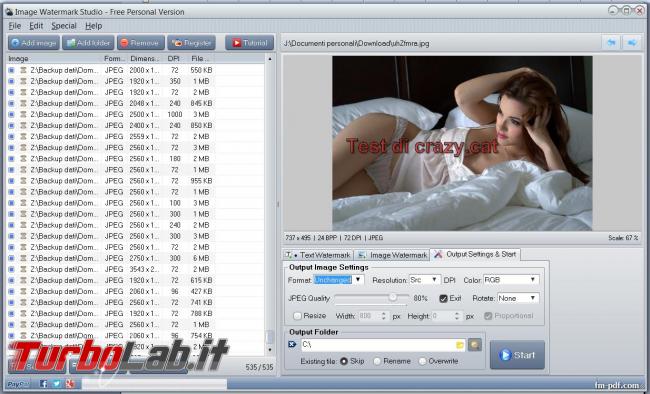
Task: Click the JPEG Quality slider handle
Action: pos(393,297)
